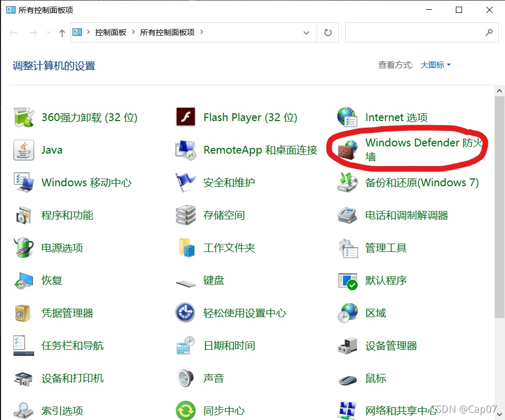
Task: Expand the address bar history dropdown
Action: coord(306,33)
